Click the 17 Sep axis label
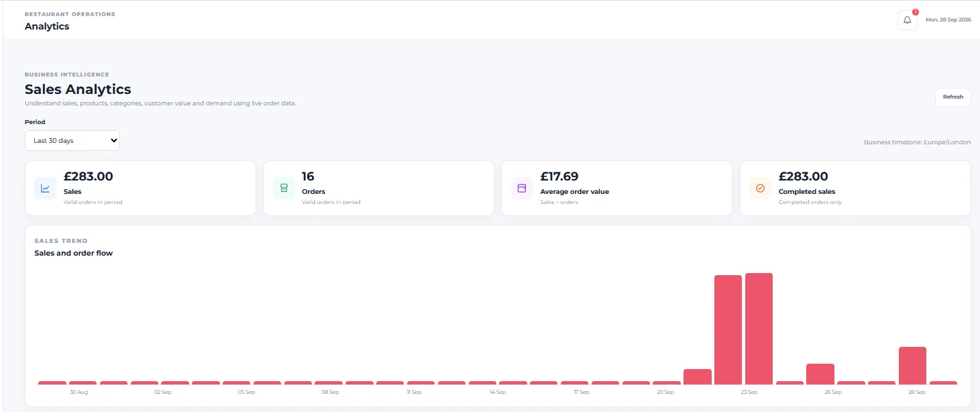This screenshot has width=980, height=412. point(582,392)
